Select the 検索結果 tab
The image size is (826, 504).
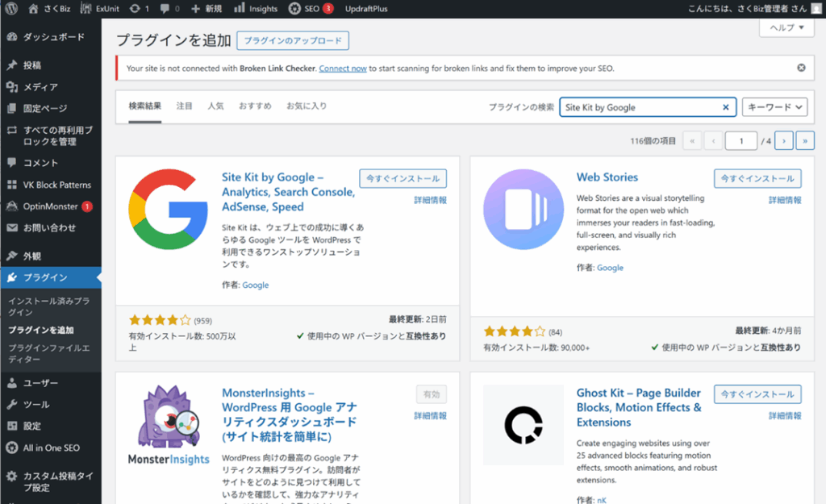click(145, 106)
